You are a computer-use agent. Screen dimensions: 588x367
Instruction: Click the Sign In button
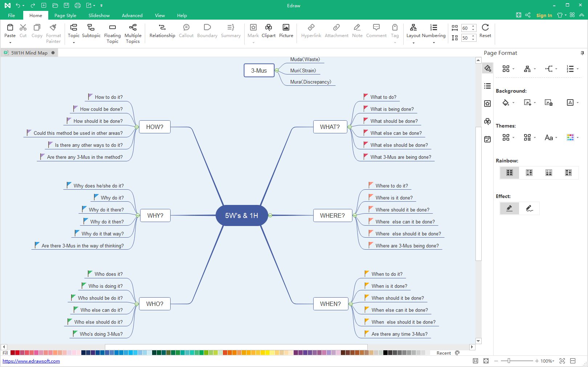coord(544,15)
